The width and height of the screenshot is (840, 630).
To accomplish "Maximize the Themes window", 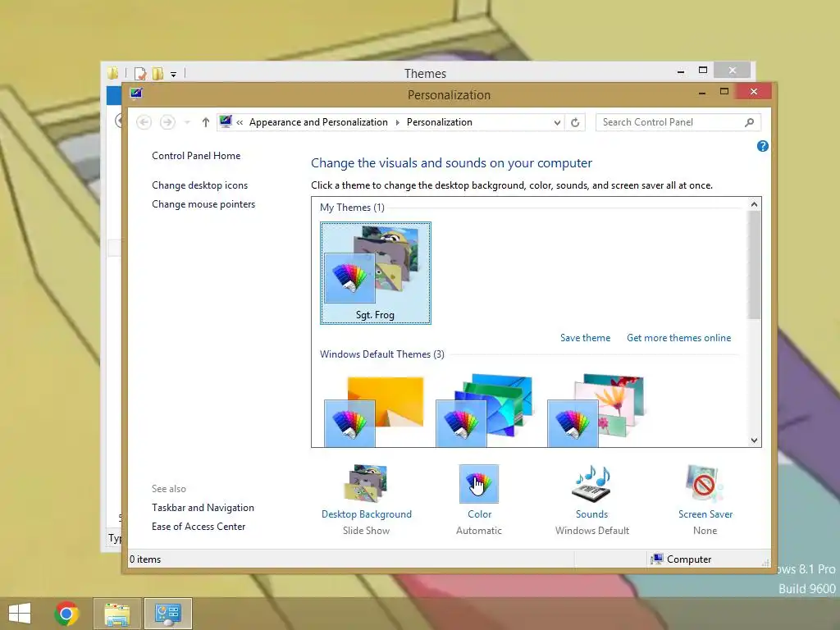I will (703, 71).
